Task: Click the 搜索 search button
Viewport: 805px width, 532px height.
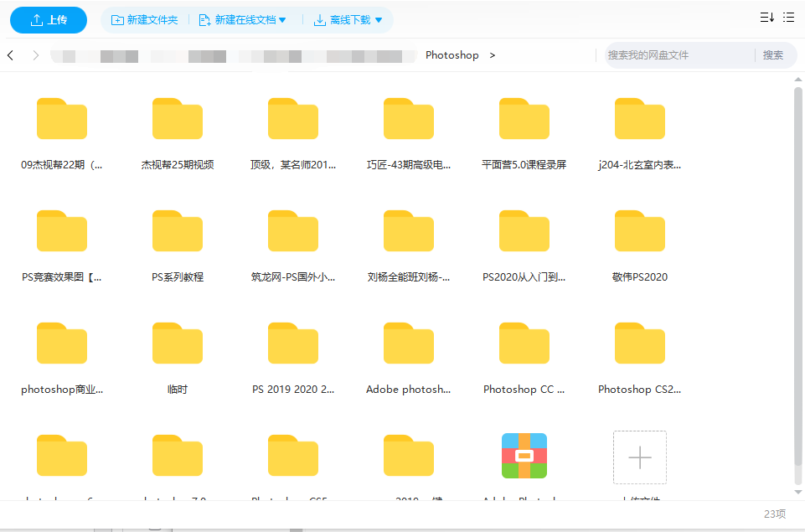Action: click(773, 55)
